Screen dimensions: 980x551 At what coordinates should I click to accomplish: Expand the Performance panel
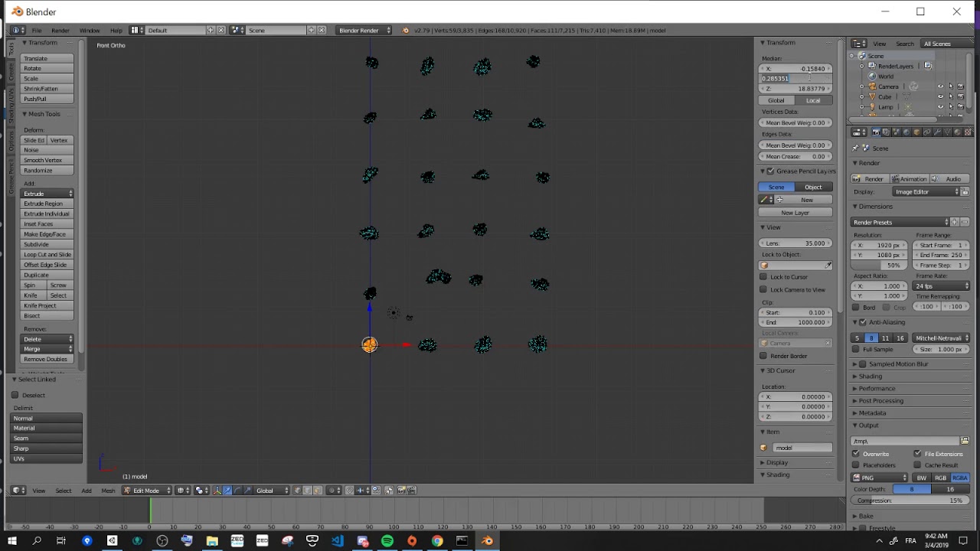click(x=877, y=388)
